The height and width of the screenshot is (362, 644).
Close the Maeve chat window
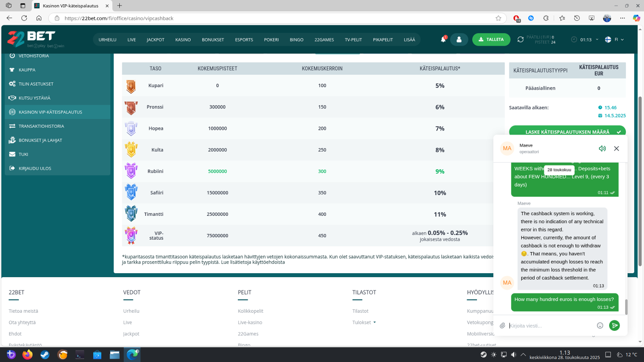tap(617, 148)
